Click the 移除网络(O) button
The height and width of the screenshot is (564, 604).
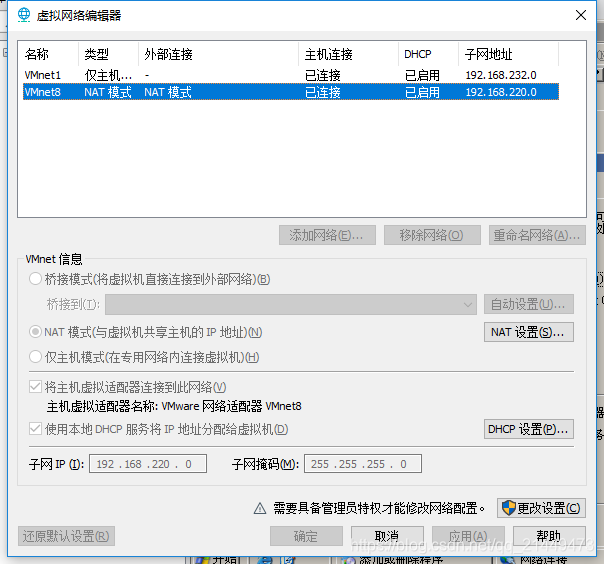(432, 235)
